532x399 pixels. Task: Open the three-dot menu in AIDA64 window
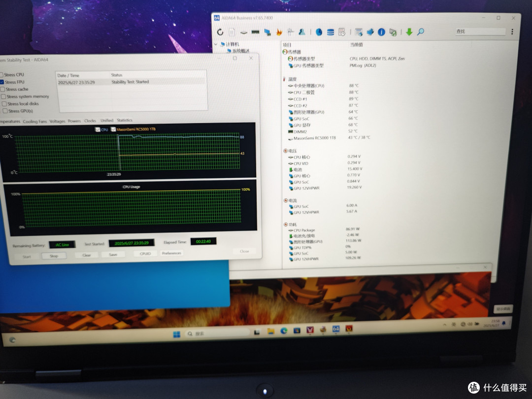(x=512, y=32)
